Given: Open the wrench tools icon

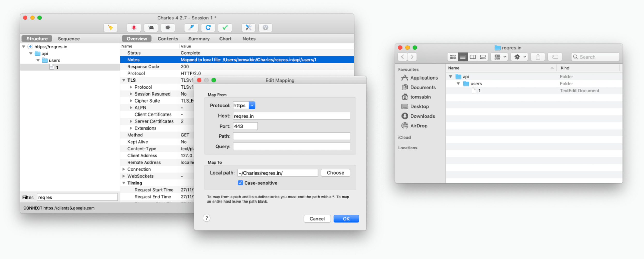Looking at the screenshot, I should 248,27.
